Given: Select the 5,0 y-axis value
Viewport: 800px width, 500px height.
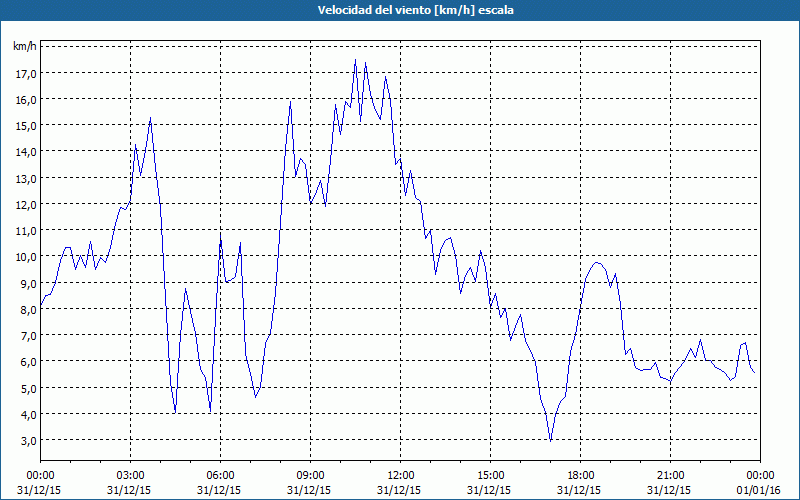Looking at the screenshot, I should coord(29,388).
